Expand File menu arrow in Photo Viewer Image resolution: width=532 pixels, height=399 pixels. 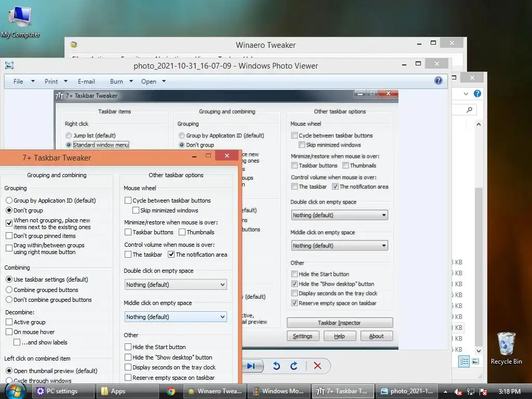click(33, 82)
